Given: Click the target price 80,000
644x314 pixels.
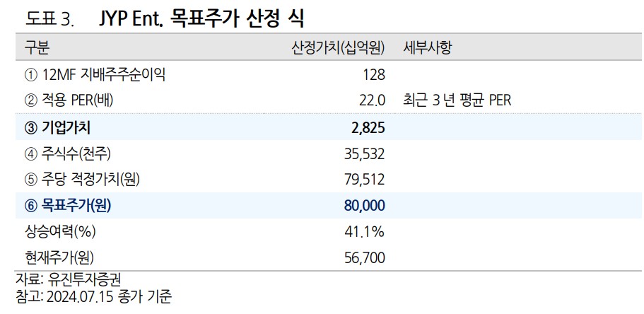Looking at the screenshot, I should [365, 206].
